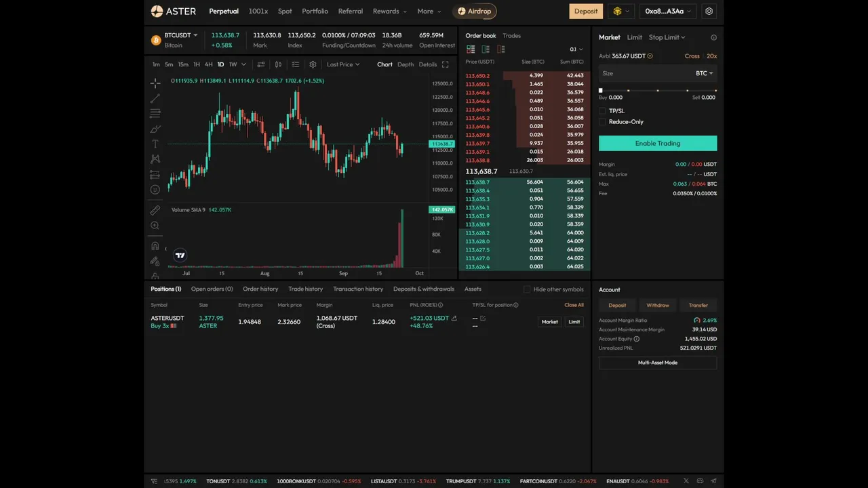Screen dimensions: 868x488
Task: Open the BNB chain network selector
Action: pos(620,11)
